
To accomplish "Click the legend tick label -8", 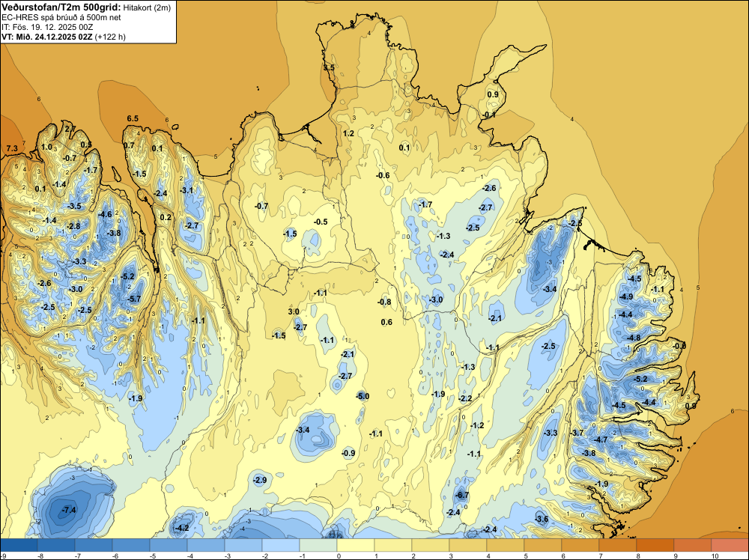I will point(40,556).
